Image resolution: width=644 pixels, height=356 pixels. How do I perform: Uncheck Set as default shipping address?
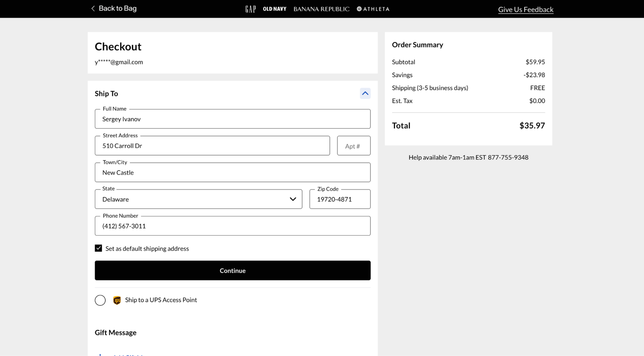pos(99,248)
